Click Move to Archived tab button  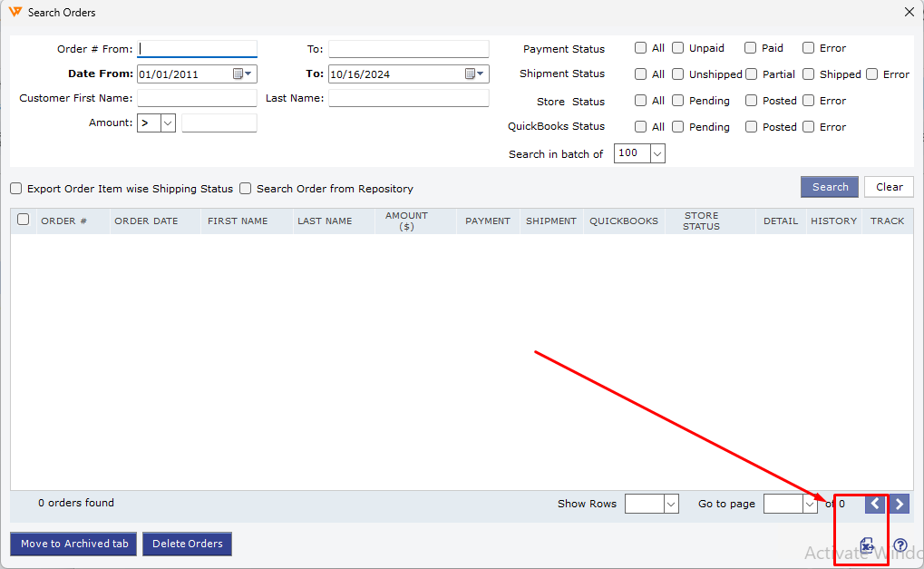[x=73, y=544]
